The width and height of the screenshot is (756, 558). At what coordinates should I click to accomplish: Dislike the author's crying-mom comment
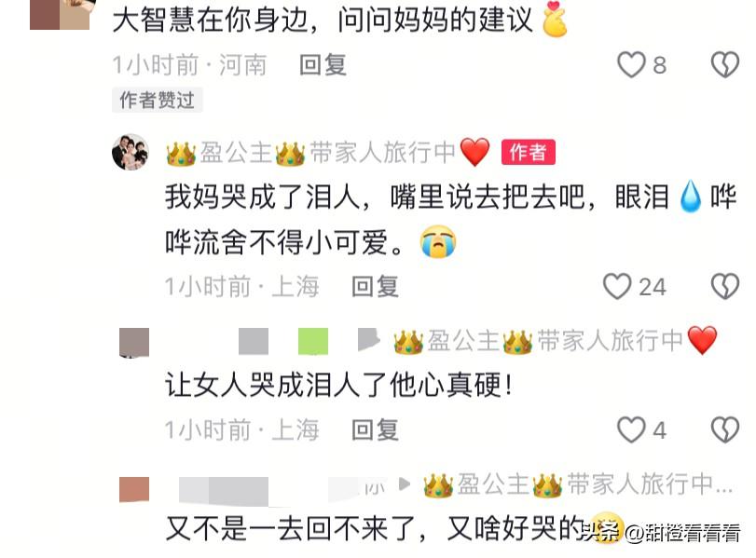pyautogui.click(x=725, y=286)
